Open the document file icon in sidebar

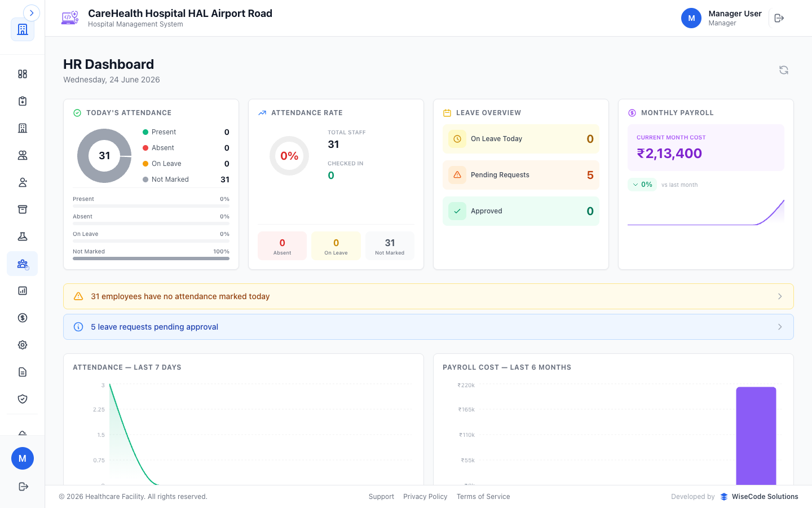(x=23, y=372)
